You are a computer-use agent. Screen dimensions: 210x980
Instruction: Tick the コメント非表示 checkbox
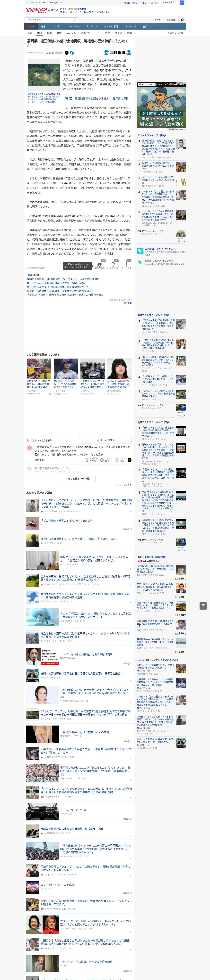tap(115, 485)
